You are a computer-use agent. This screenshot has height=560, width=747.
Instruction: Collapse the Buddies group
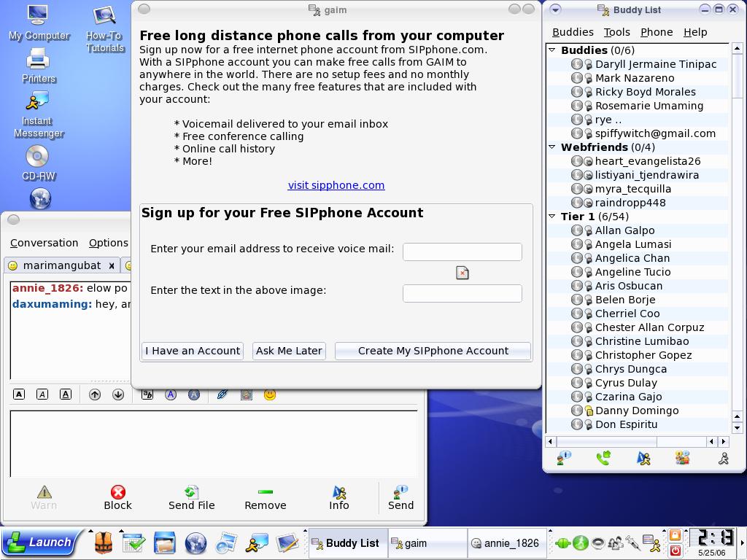(552, 50)
